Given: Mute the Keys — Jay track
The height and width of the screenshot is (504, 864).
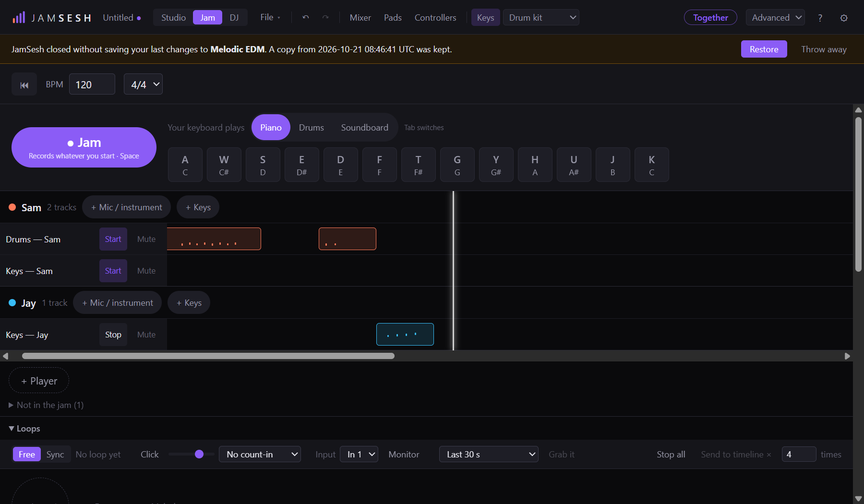Looking at the screenshot, I should pyautogui.click(x=146, y=335).
